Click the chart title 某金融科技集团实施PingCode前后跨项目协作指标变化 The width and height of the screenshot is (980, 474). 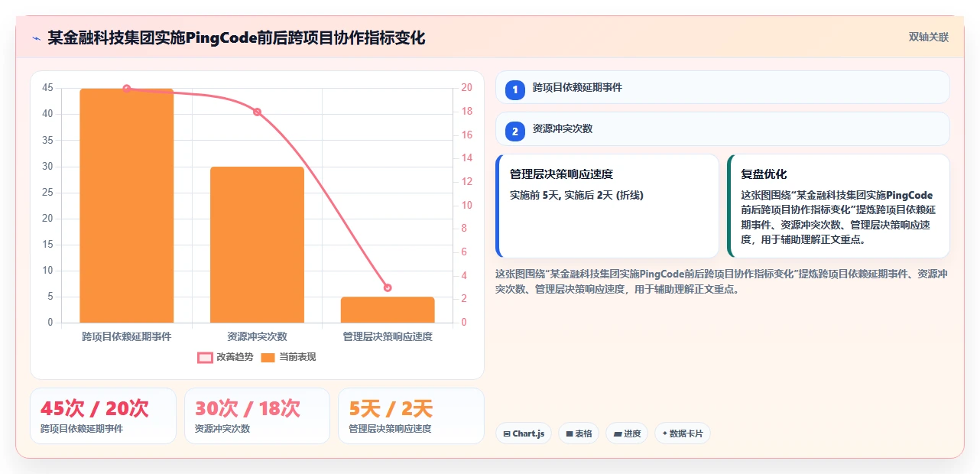coord(236,38)
